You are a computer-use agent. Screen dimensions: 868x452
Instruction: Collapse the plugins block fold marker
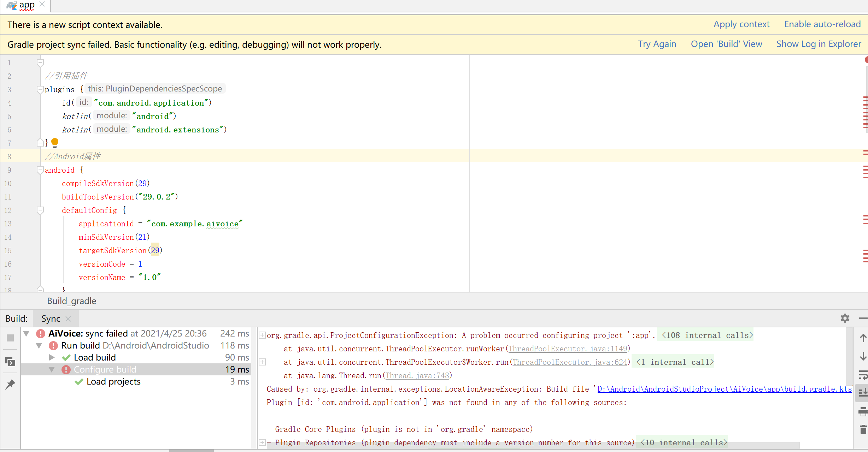40,90
